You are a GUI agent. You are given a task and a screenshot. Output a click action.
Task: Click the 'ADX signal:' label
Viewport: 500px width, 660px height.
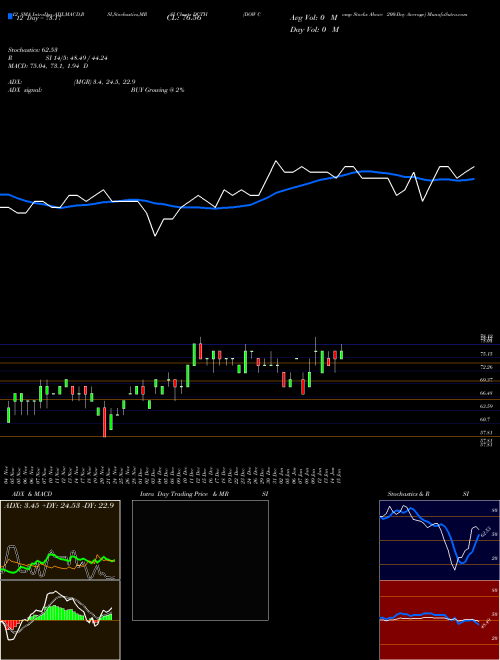pos(25,90)
